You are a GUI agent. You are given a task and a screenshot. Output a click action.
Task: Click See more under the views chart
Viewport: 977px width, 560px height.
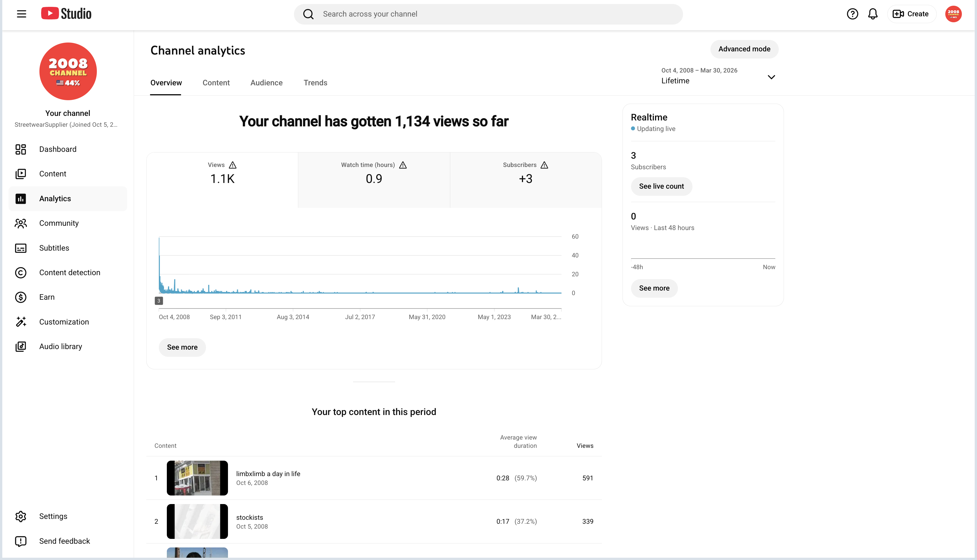pos(182,347)
